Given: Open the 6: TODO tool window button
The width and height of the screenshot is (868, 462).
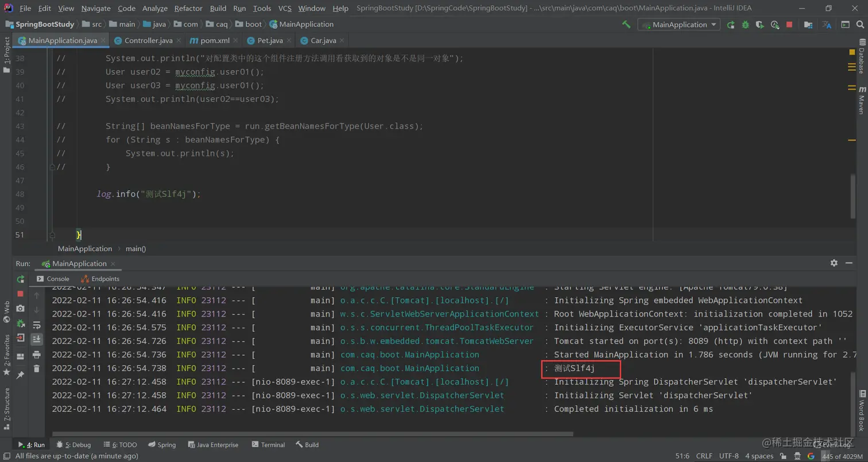Looking at the screenshot, I should [x=120, y=445].
